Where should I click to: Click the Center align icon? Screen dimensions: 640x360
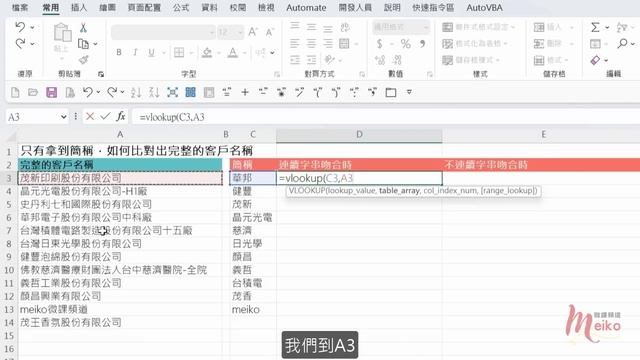pos(311,44)
